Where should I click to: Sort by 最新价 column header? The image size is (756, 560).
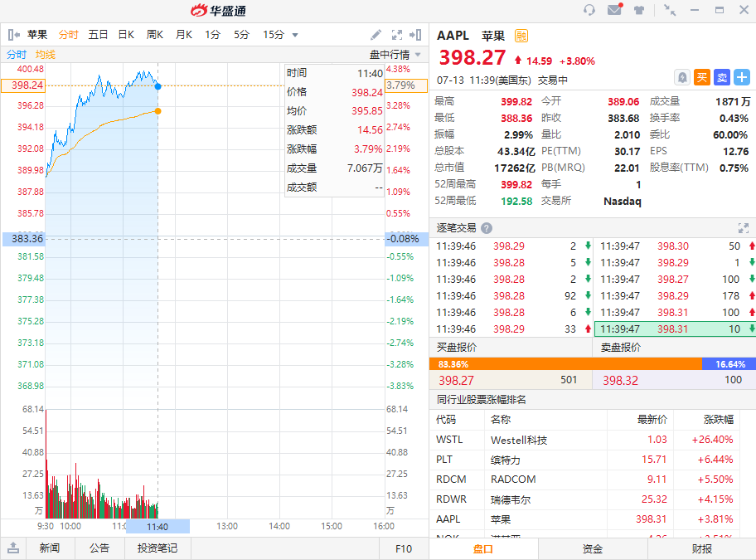pyautogui.click(x=652, y=420)
